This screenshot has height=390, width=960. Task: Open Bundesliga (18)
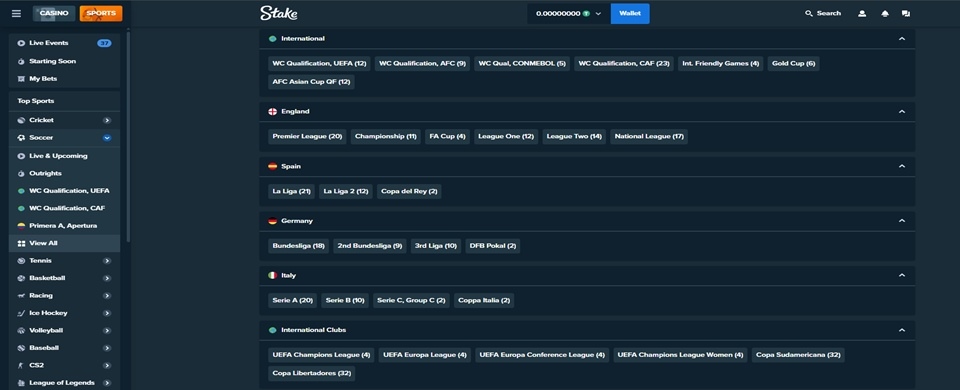click(299, 246)
